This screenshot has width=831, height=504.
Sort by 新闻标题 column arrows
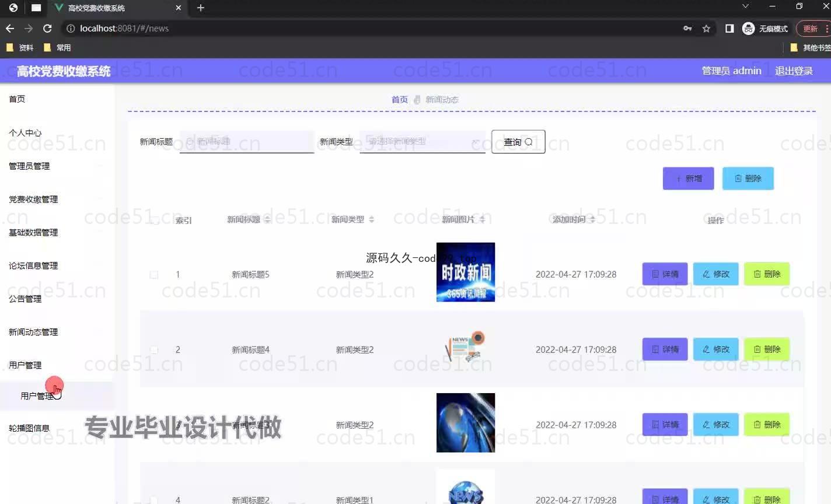coord(267,219)
